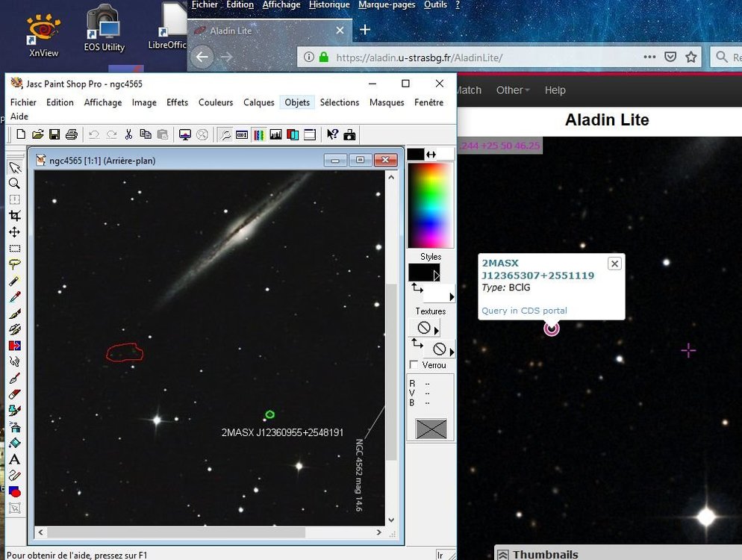Select the Airbrush spray tool

[x=15, y=427]
